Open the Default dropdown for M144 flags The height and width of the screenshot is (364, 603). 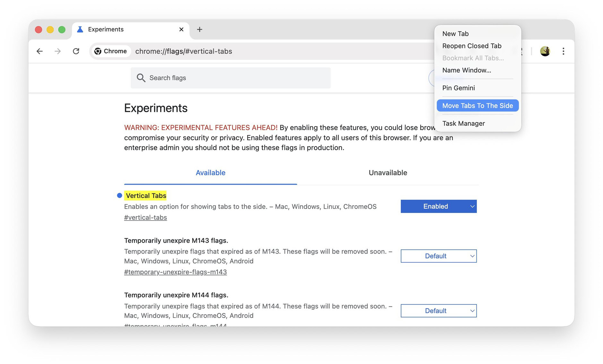pos(438,310)
